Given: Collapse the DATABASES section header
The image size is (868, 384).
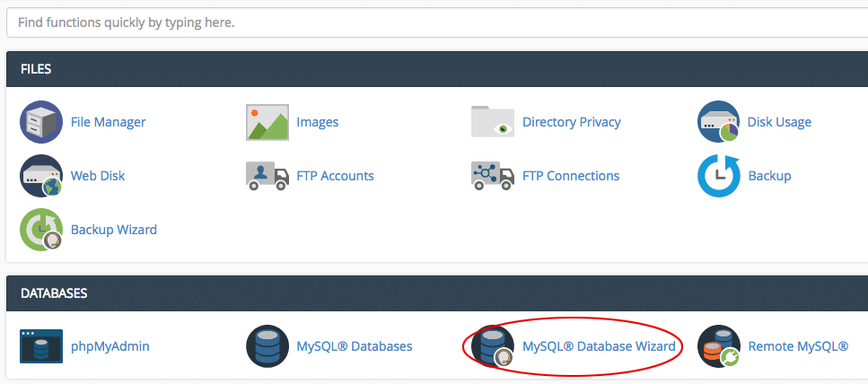Looking at the screenshot, I should (x=437, y=293).
